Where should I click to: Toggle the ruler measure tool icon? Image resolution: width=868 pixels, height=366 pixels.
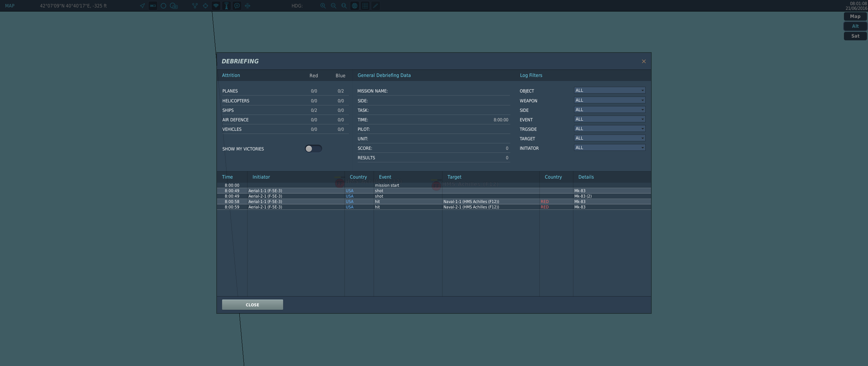coord(153,6)
